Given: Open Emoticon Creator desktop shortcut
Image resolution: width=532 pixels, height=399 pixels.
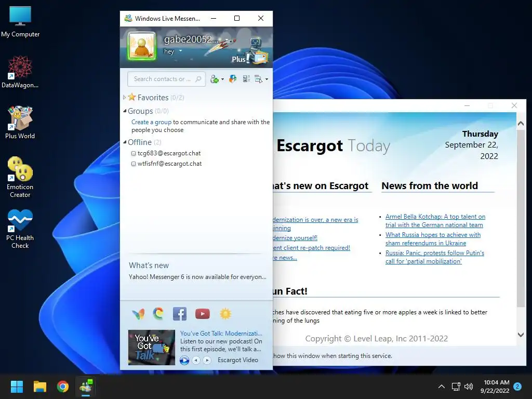Looking at the screenshot, I should [x=20, y=177].
